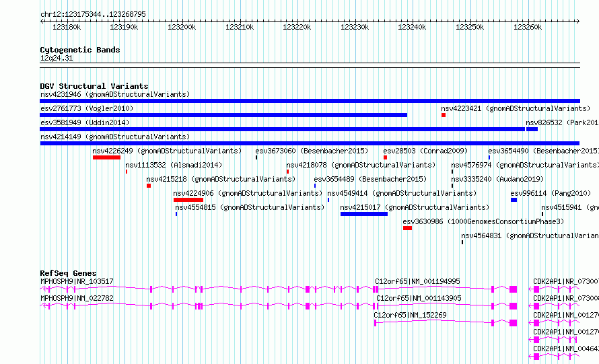The image size is (599, 364).
Task: Open nsv4576974 variant label
Action: tap(525, 165)
